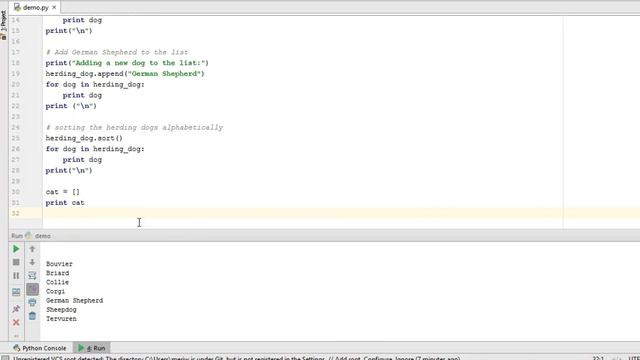Clear all run output with trash icon
The width and height of the screenshot is (640, 360).
(32, 316)
